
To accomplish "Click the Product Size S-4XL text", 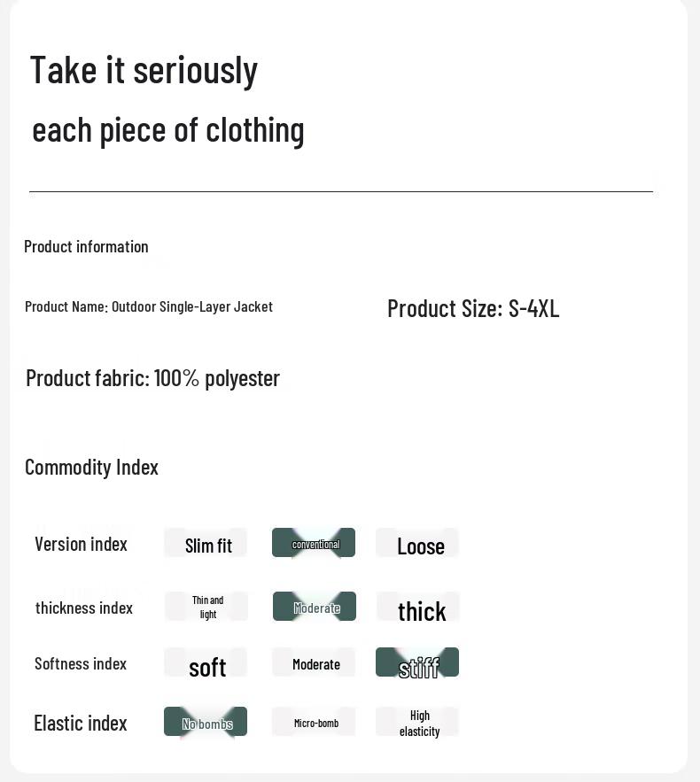I will coord(473,308).
